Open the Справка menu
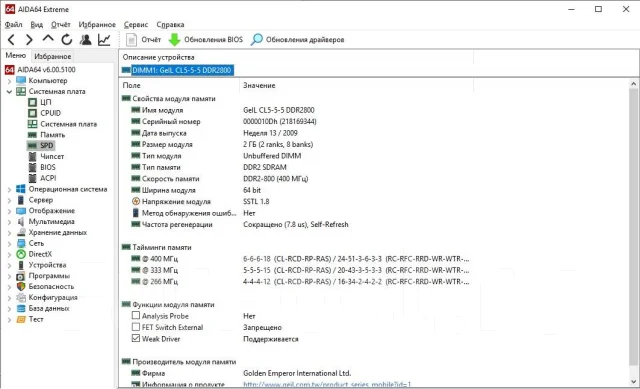This screenshot has height=389, width=640. 170,24
